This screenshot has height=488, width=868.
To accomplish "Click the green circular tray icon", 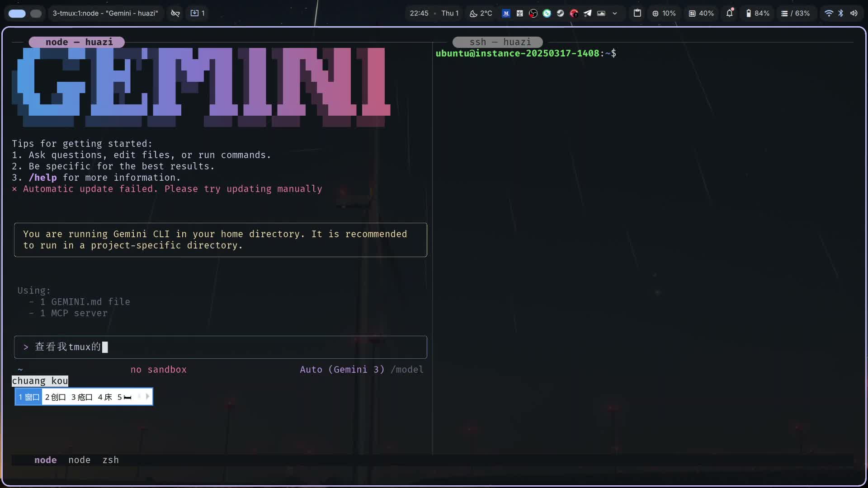I will pos(547,14).
